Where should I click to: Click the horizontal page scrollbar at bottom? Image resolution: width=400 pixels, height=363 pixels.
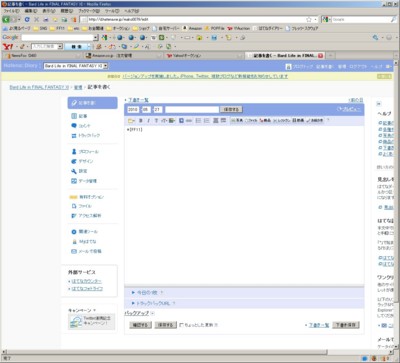pos(197,352)
